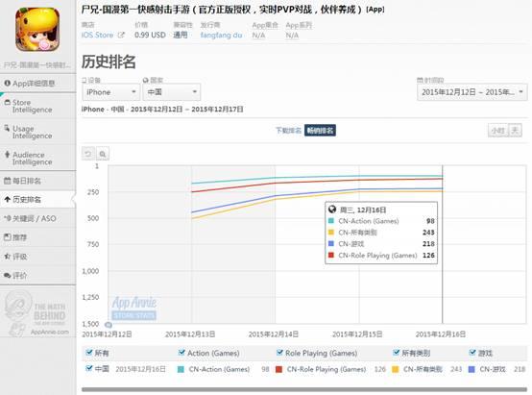Open Store Intelligence section
The width and height of the screenshot is (532, 395).
pos(37,106)
